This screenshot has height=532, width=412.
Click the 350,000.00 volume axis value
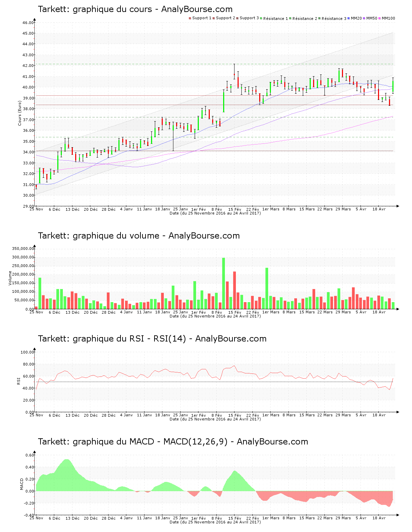pos(23,249)
